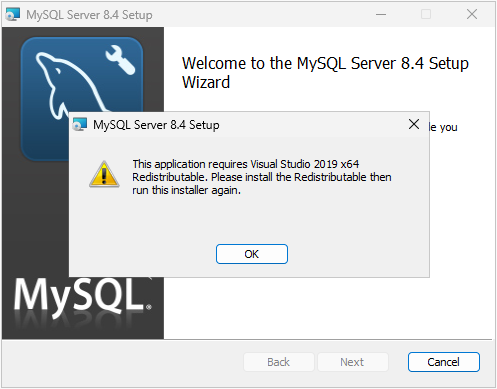Click OK in the Redistributable warning dialog

tap(252, 254)
